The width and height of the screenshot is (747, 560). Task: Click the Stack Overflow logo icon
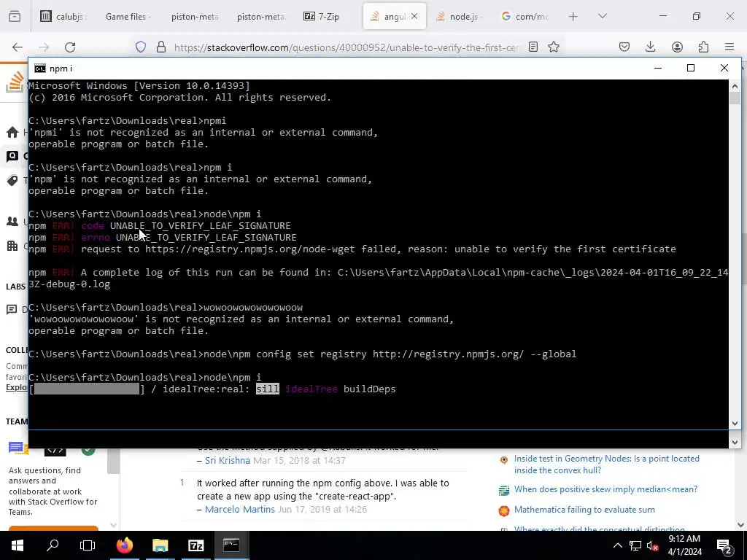(x=15, y=82)
